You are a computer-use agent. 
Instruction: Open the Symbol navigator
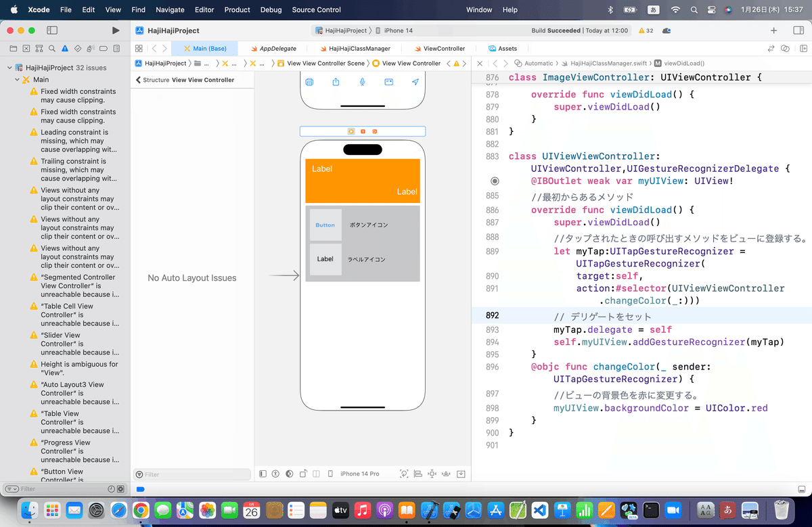(39, 49)
